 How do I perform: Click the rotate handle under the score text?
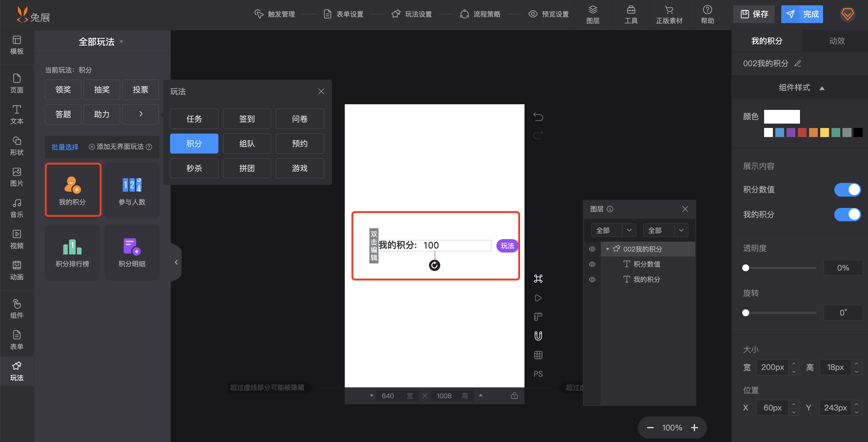click(434, 265)
